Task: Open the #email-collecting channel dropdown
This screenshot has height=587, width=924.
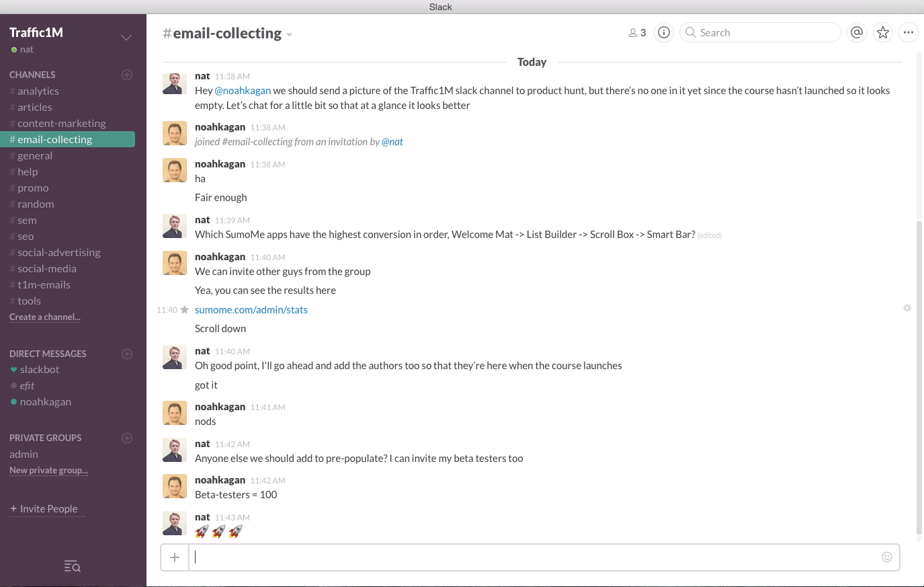Action: click(289, 35)
